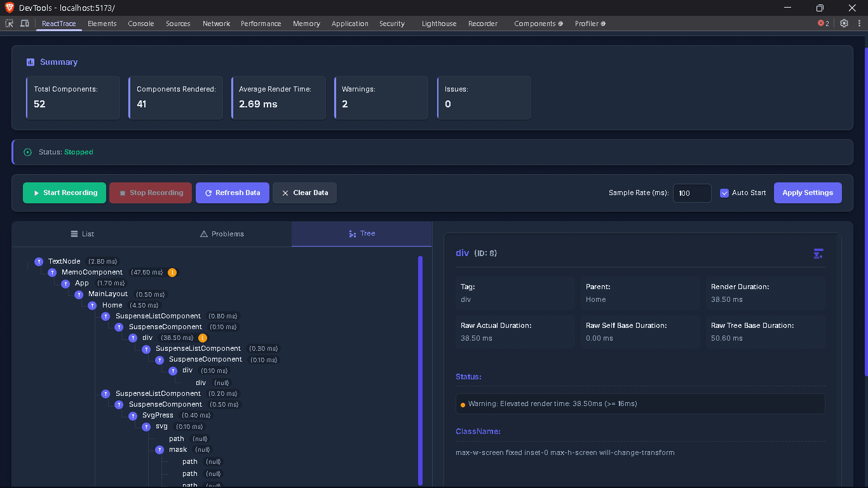Click the timeline icon in the div details header
The height and width of the screenshot is (488, 868).
tap(818, 254)
